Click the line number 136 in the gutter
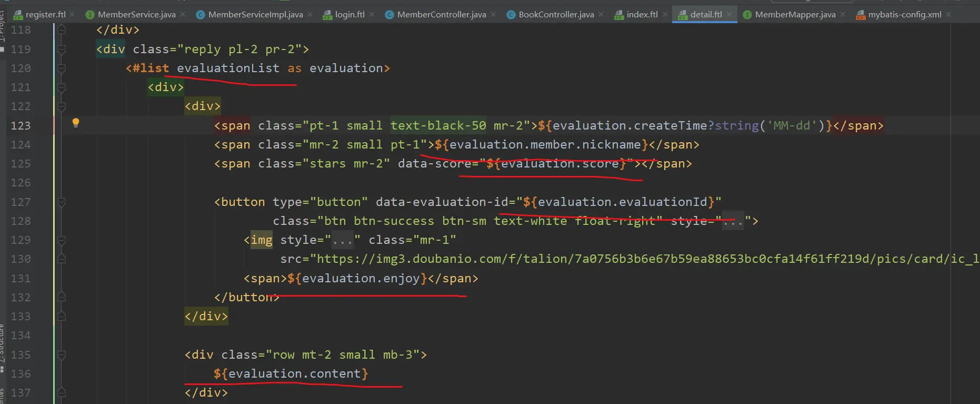This screenshot has width=980, height=404. 21,374
